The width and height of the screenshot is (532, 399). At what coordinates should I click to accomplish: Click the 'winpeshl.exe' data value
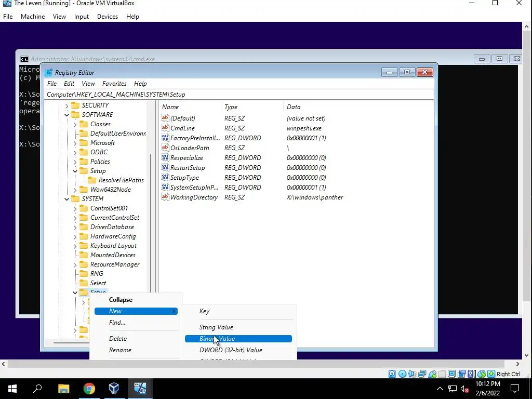(x=304, y=128)
